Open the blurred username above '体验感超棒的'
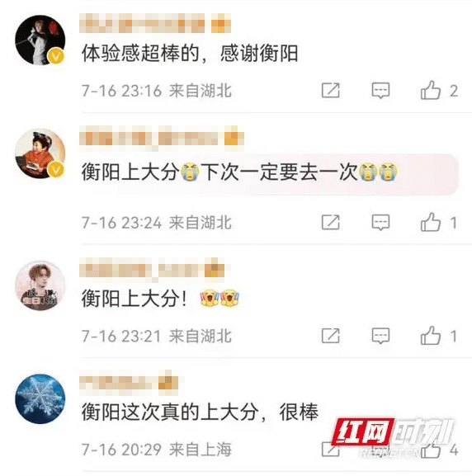This screenshot has height=476, width=472. [155, 23]
